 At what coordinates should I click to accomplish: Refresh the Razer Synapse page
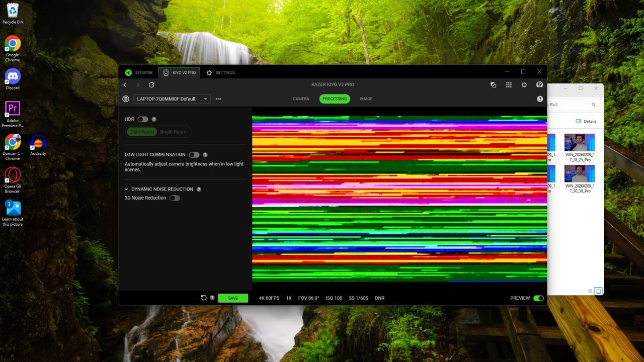tap(151, 85)
